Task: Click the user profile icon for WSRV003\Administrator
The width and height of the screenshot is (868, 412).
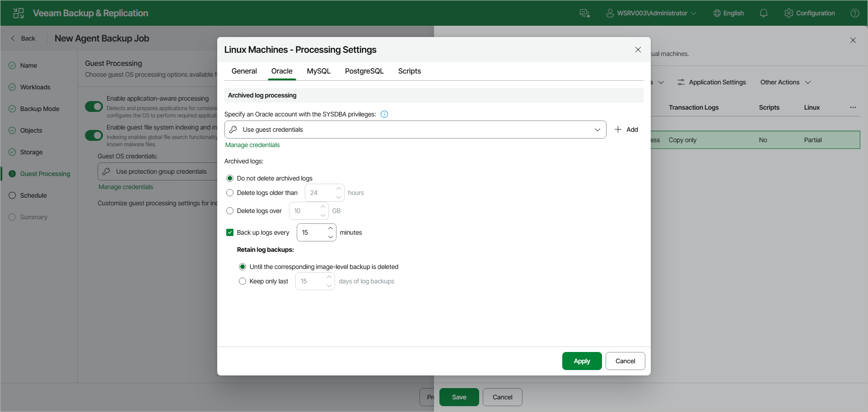Action: 610,13
